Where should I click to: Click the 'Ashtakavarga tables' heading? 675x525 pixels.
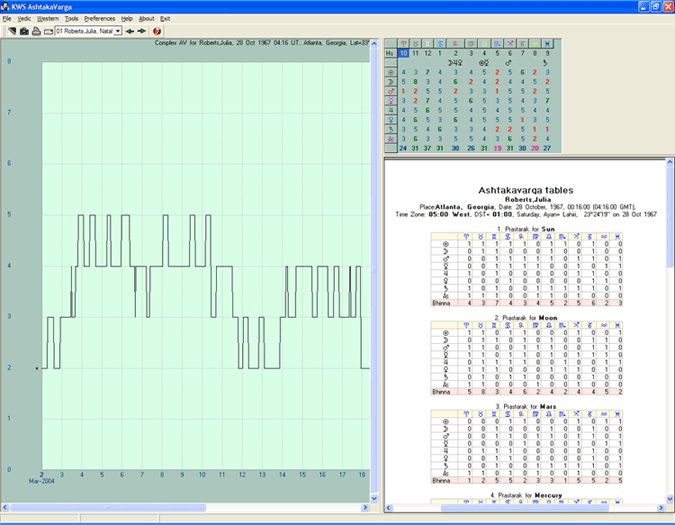point(526,190)
